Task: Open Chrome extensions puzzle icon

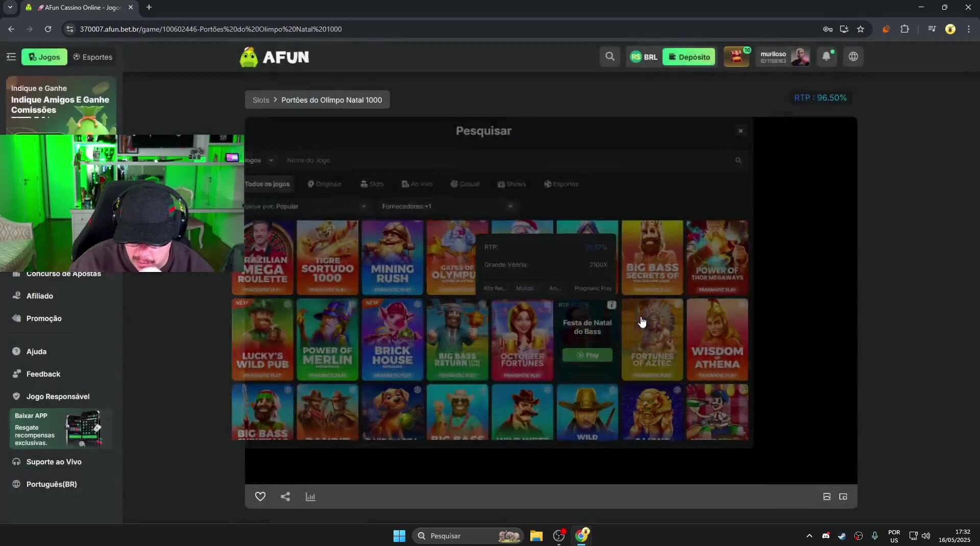Action: [904, 29]
